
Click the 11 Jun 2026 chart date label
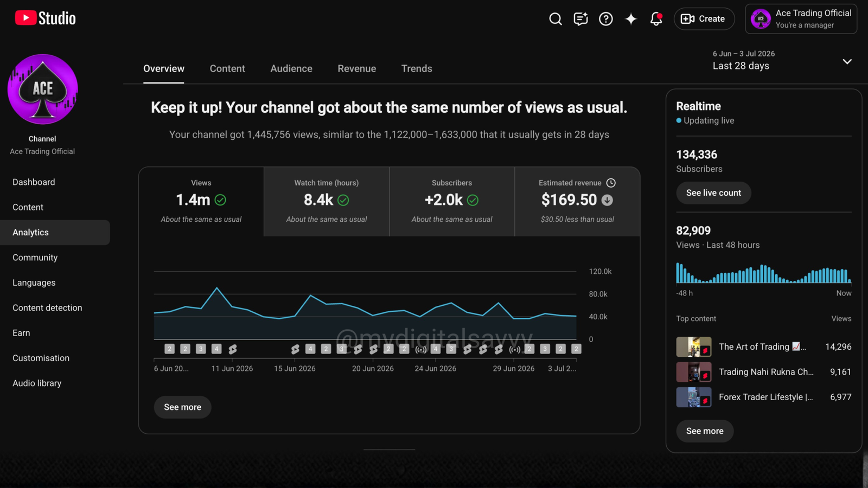[x=232, y=369]
